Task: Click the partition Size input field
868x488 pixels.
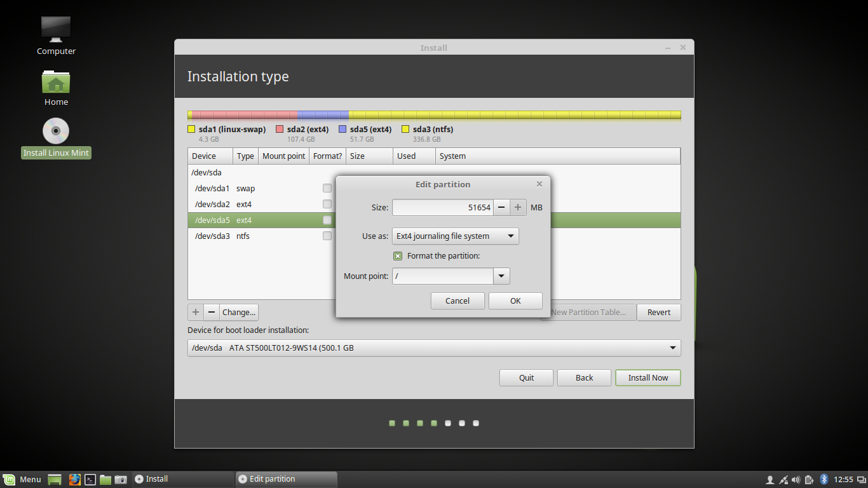Action: [443, 207]
